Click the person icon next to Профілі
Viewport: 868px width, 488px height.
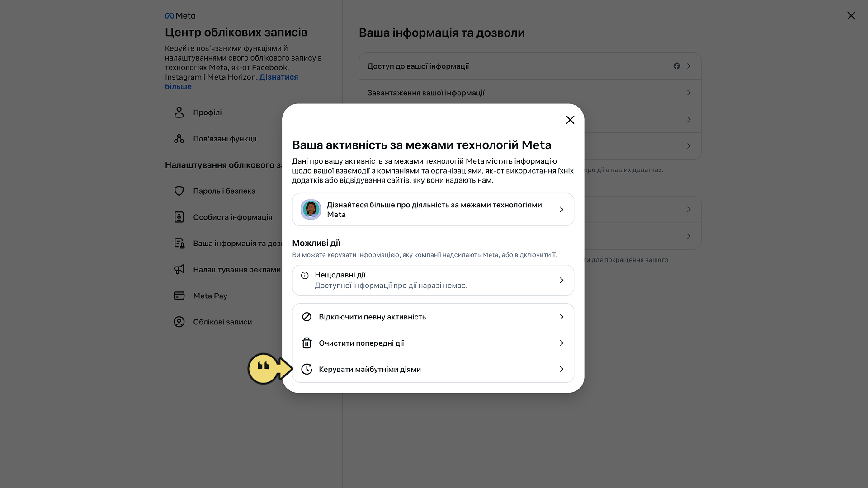click(179, 112)
